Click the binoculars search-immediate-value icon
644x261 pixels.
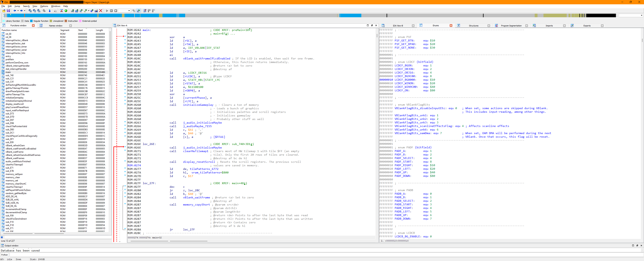tap(30, 11)
